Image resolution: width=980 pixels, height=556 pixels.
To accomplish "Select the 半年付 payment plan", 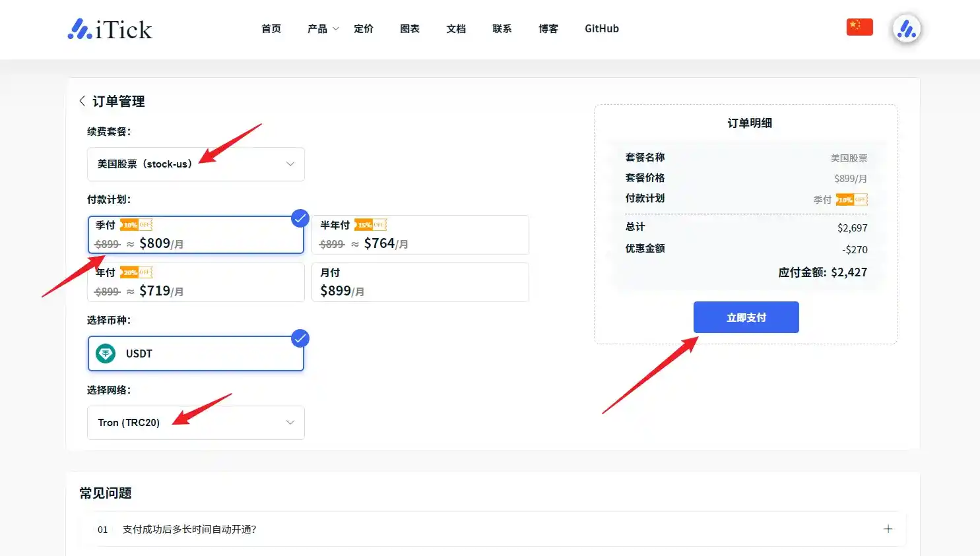I will [420, 235].
